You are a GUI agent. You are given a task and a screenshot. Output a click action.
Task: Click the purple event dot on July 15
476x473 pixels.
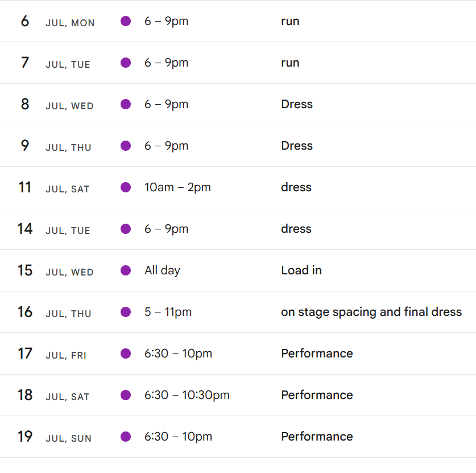[126, 270]
